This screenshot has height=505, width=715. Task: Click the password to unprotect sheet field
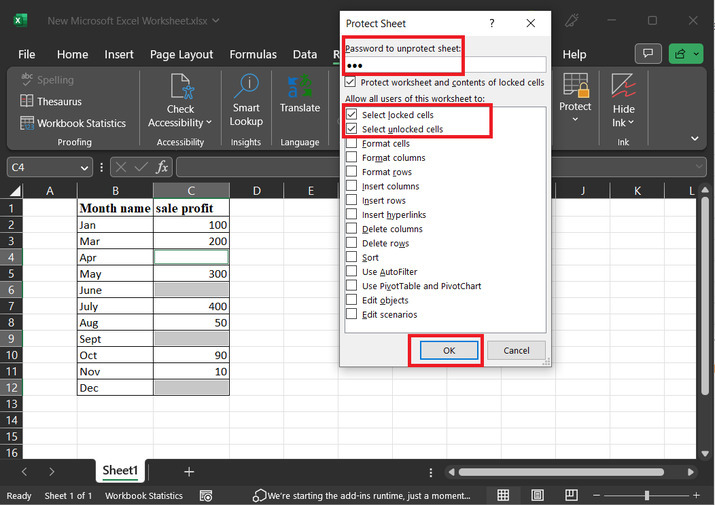(444, 65)
